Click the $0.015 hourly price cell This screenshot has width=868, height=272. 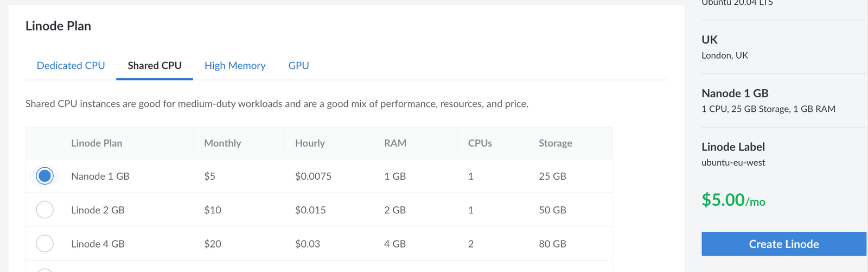click(x=310, y=210)
